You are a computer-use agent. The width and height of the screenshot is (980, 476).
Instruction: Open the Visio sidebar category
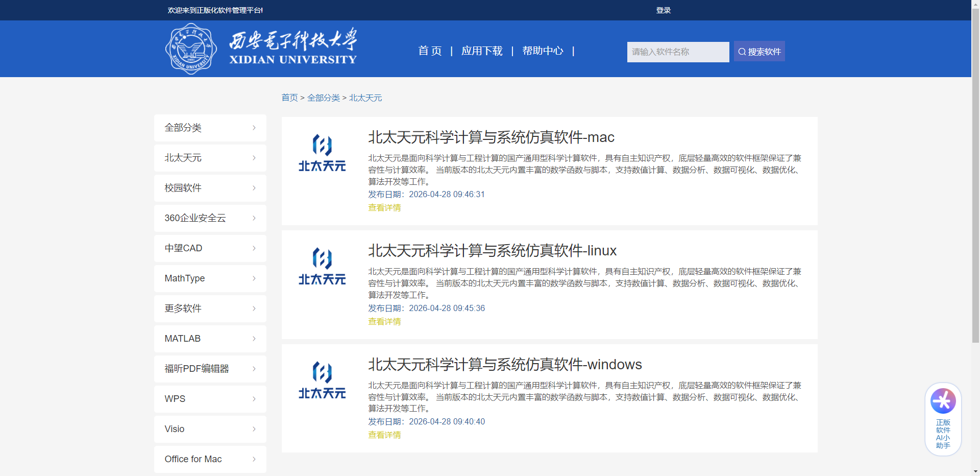coord(210,429)
